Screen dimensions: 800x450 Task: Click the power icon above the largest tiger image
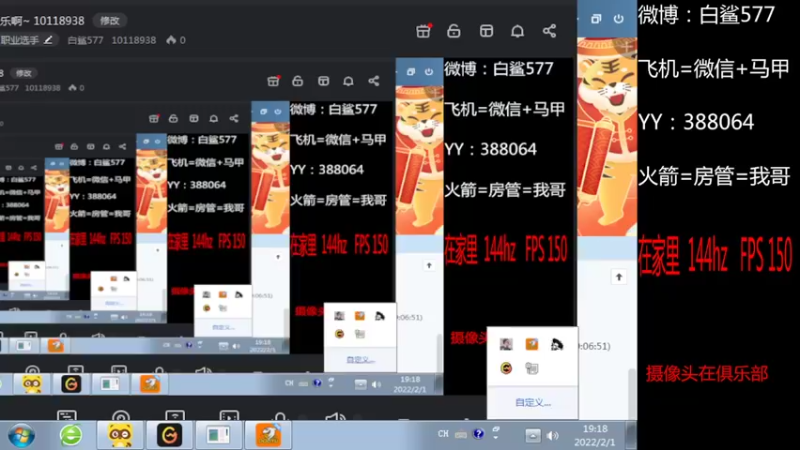click(618, 19)
